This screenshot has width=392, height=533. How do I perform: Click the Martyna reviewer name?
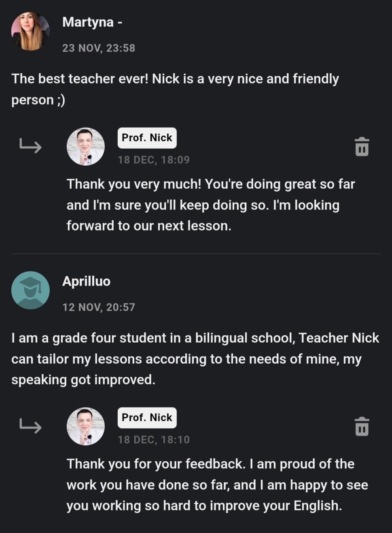(x=88, y=22)
